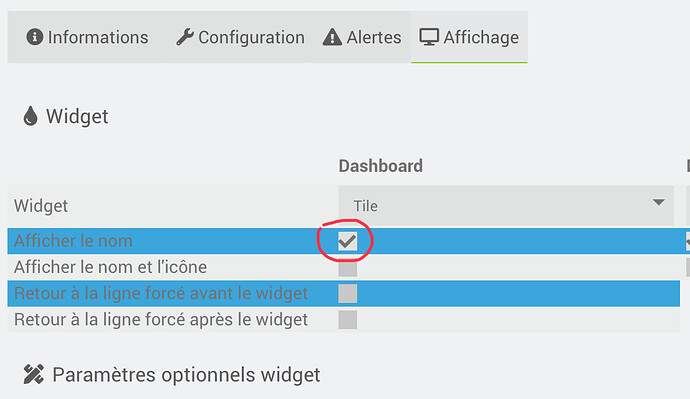The height and width of the screenshot is (399, 690).
Task: Click the pencil-ruler icon by Paramètres optionnels widget
Action: click(x=33, y=374)
